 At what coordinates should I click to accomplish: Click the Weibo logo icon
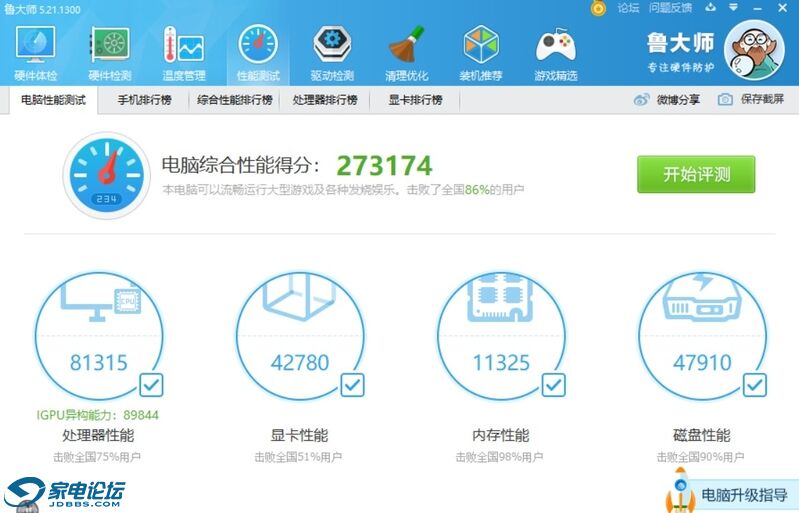tap(641, 99)
